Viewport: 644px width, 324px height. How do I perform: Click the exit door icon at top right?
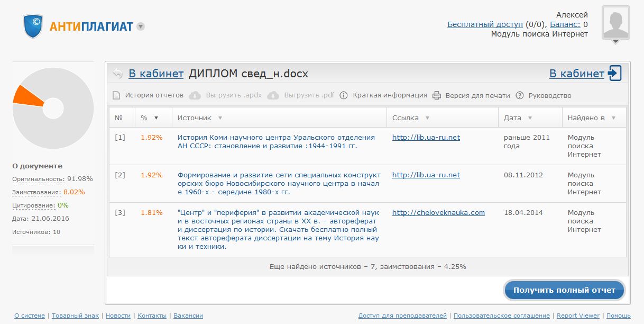pos(615,74)
